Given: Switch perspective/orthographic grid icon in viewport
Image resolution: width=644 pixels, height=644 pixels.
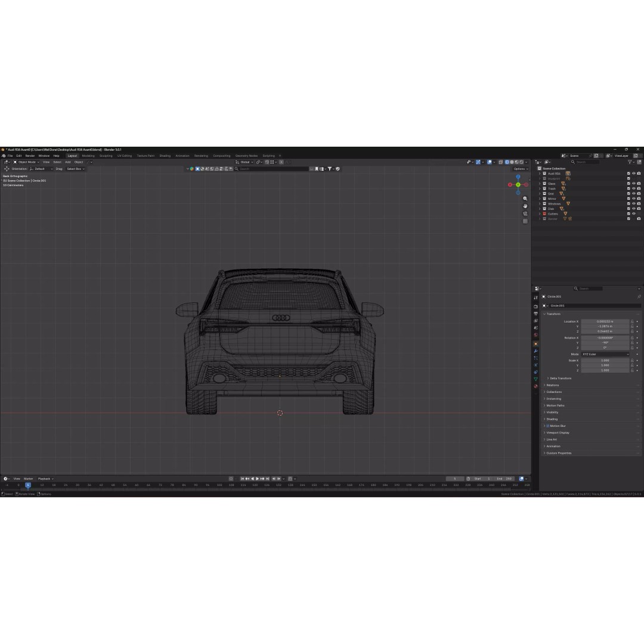Looking at the screenshot, I should 525,221.
